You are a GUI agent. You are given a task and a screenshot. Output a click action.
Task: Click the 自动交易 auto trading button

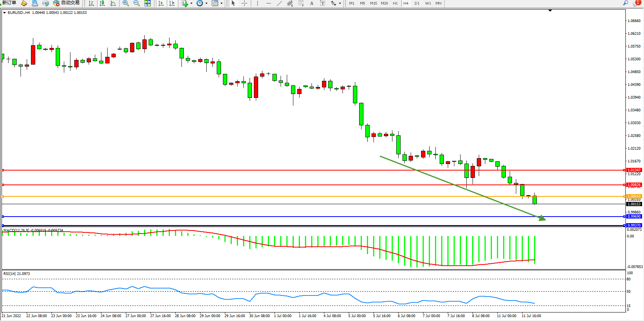point(67,3)
